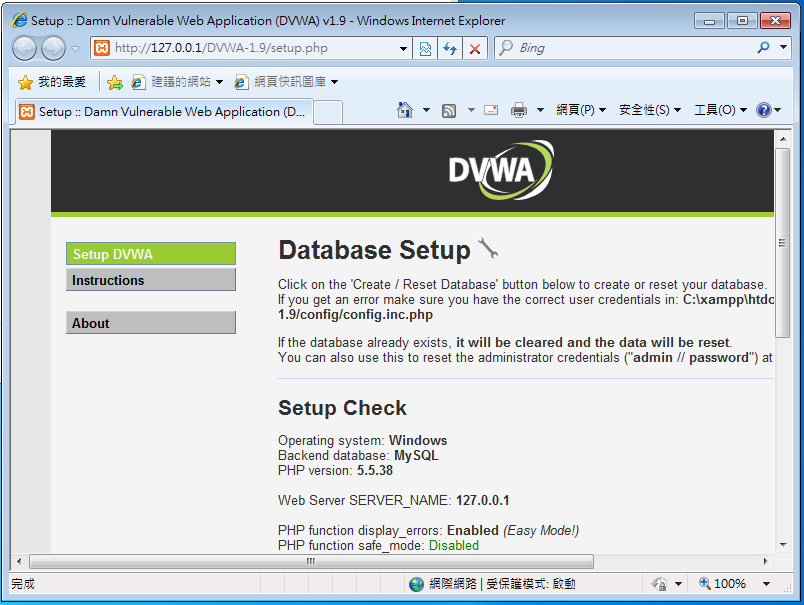Screen dimensions: 804x605
Task: Click the red Stop loading icon
Action: 475,49
